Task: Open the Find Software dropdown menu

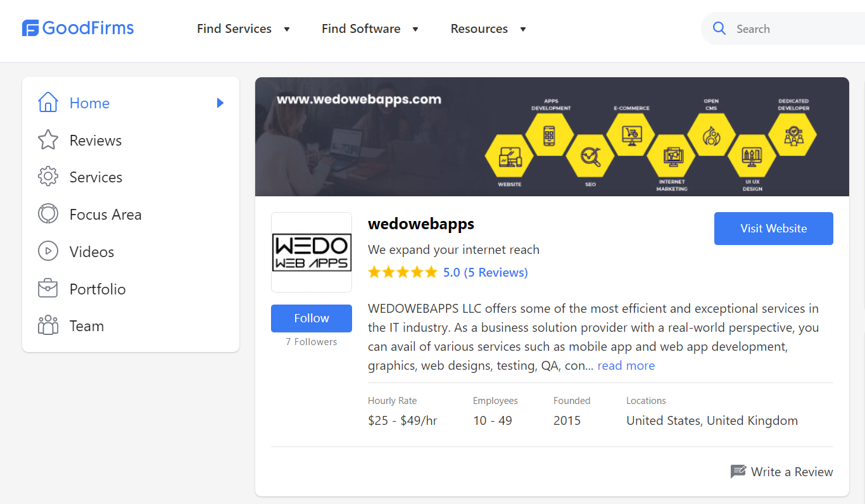Action: tap(415, 29)
